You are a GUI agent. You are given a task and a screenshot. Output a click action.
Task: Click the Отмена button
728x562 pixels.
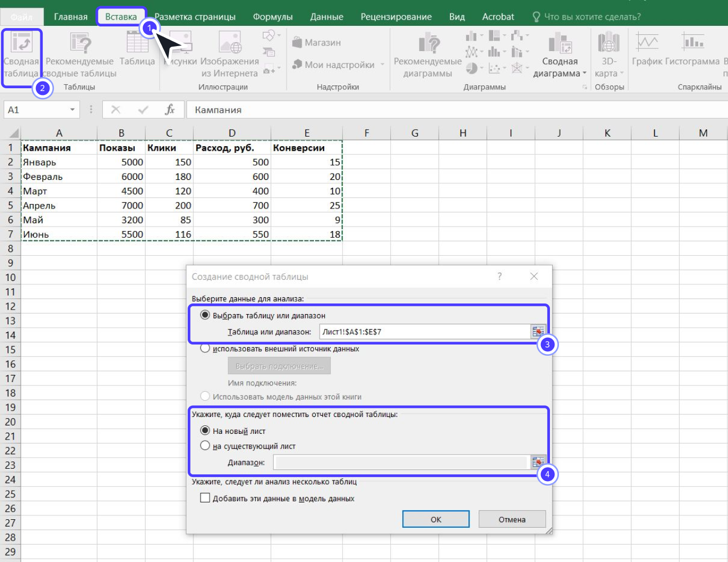pos(512,519)
